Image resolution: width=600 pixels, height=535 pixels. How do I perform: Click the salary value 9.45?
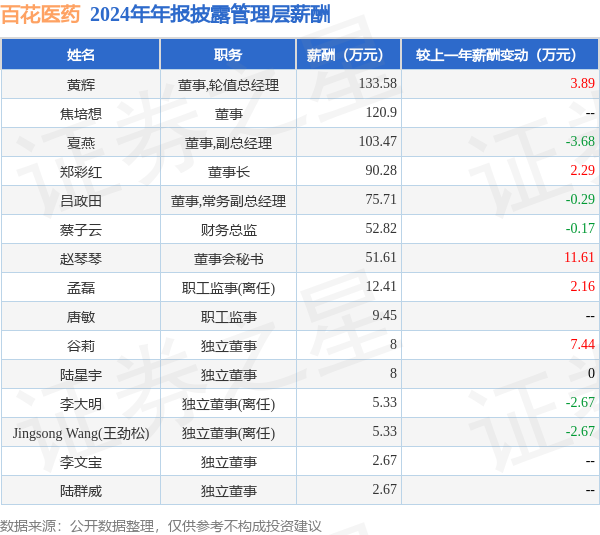384,316
